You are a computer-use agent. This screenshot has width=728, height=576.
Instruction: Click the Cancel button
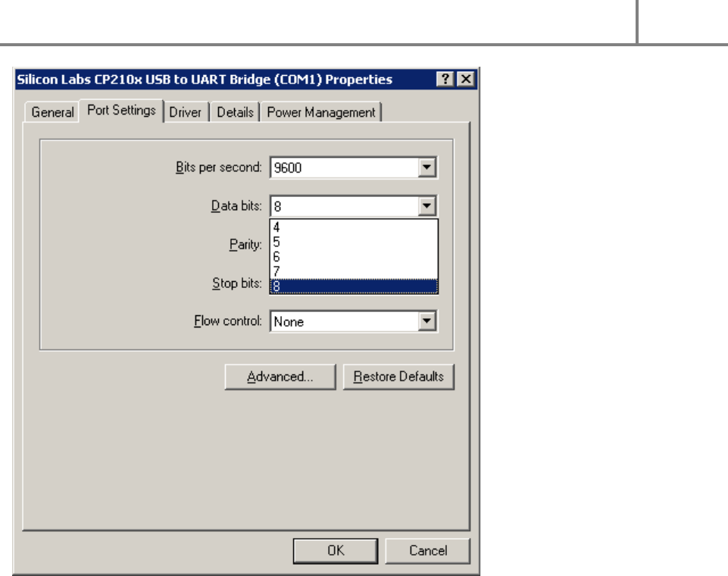[x=427, y=551]
